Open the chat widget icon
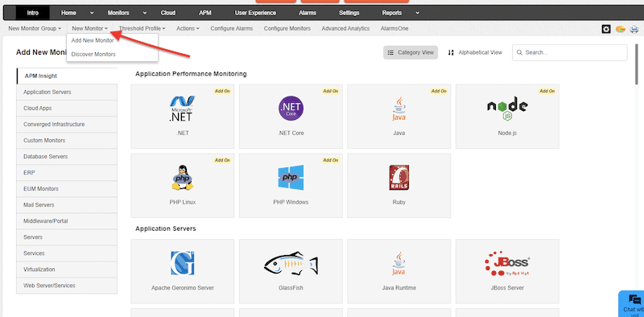The height and width of the screenshot is (317, 644). coord(634,300)
